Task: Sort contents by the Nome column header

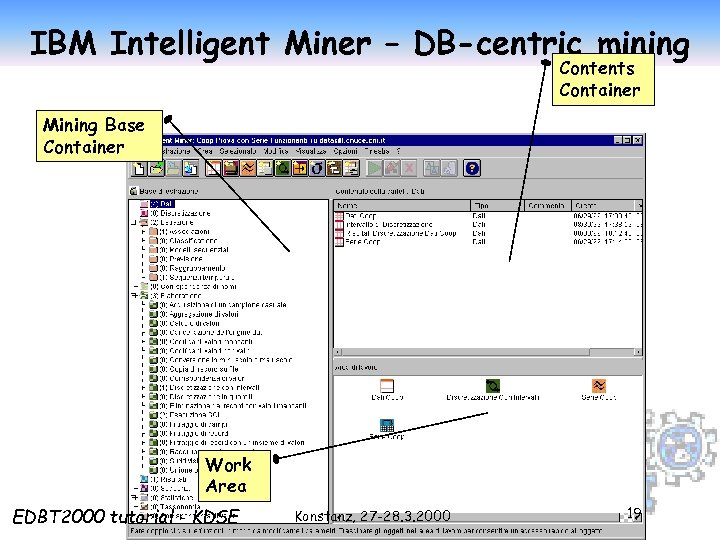Action: (x=402, y=205)
